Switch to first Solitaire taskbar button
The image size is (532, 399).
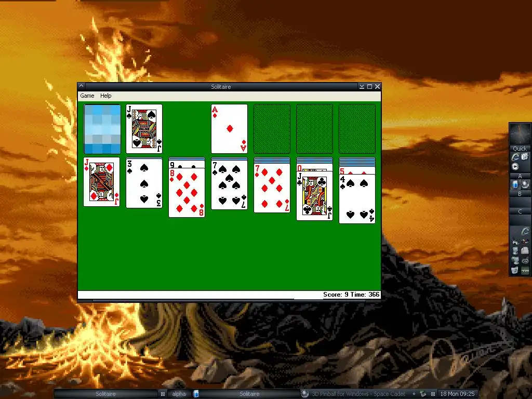(105, 394)
